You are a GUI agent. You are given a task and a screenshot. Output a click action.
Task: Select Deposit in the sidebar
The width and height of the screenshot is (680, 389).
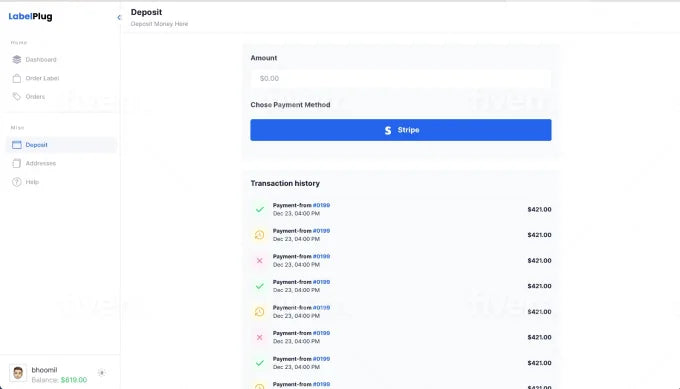click(x=61, y=145)
